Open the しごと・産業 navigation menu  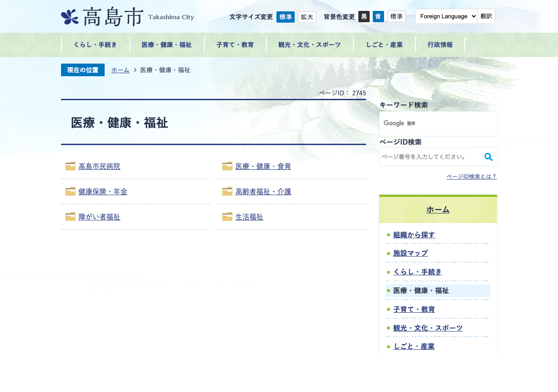click(x=384, y=45)
